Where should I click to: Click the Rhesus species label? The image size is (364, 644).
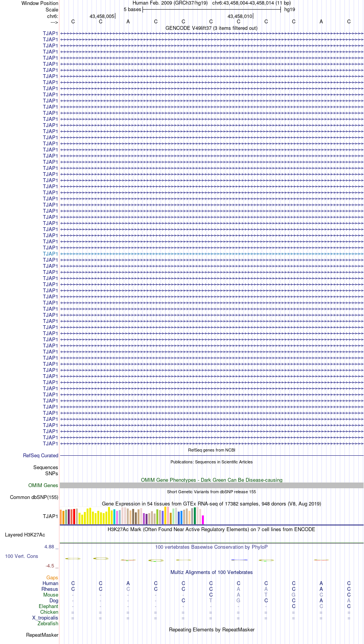click(x=50, y=589)
